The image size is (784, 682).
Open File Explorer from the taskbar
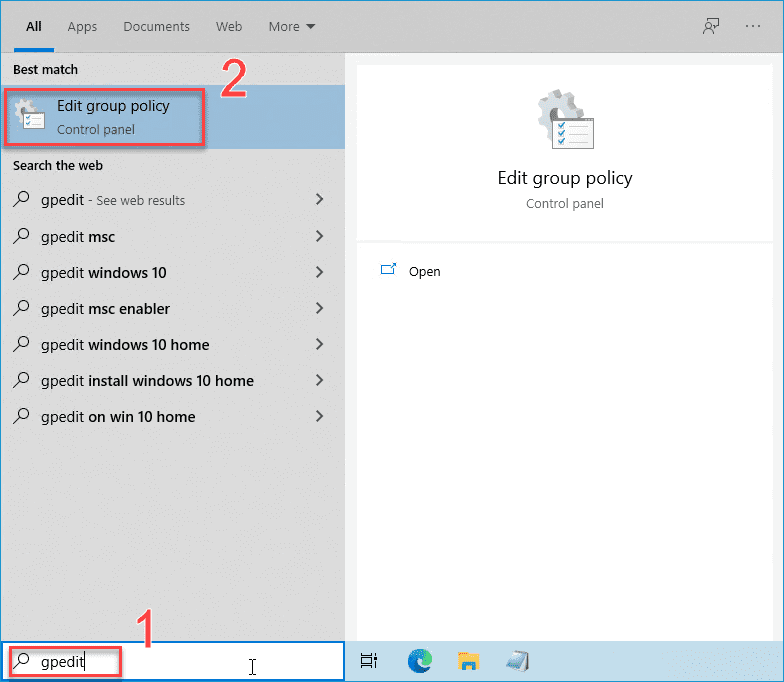468,660
